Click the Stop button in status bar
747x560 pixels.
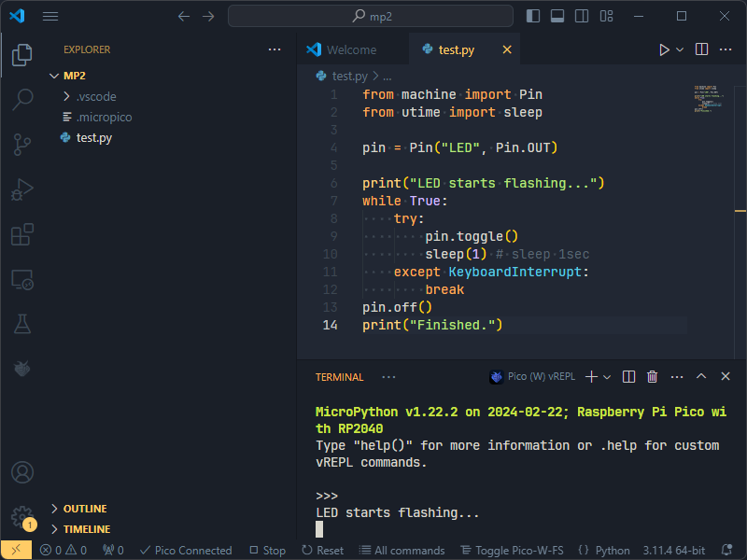pyautogui.click(x=266, y=551)
